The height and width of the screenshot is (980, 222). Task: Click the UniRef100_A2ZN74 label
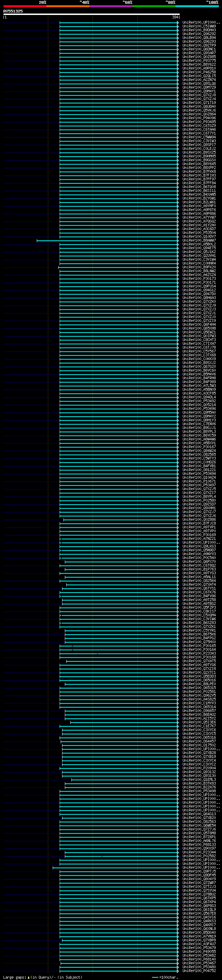coord(199,80)
